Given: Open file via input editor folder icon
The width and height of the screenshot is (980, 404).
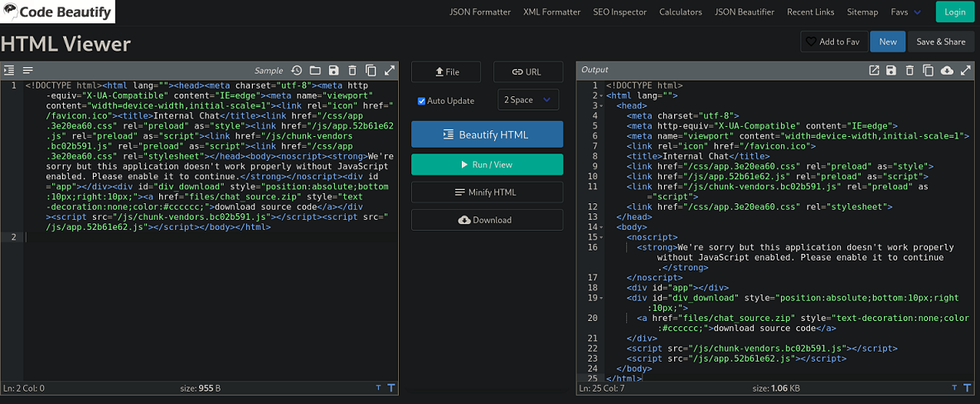Looking at the screenshot, I should tap(315, 71).
